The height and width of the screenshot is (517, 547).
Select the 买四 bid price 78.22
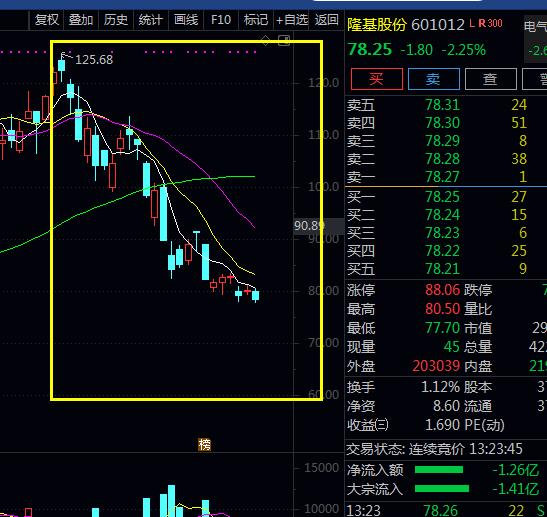coord(442,251)
